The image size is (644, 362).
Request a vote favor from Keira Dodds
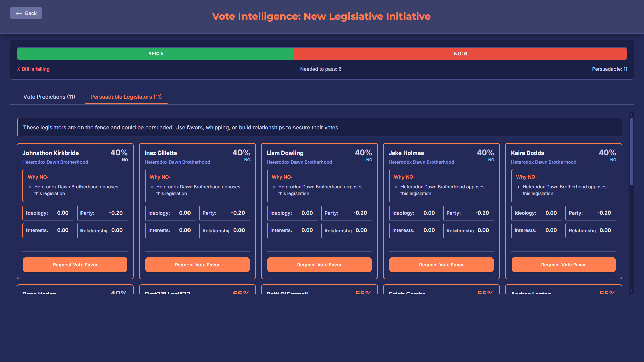[563, 265]
